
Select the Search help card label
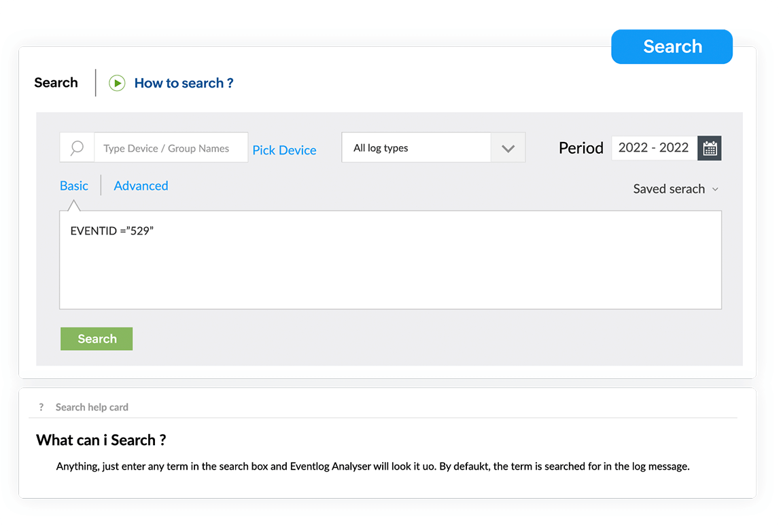point(92,407)
